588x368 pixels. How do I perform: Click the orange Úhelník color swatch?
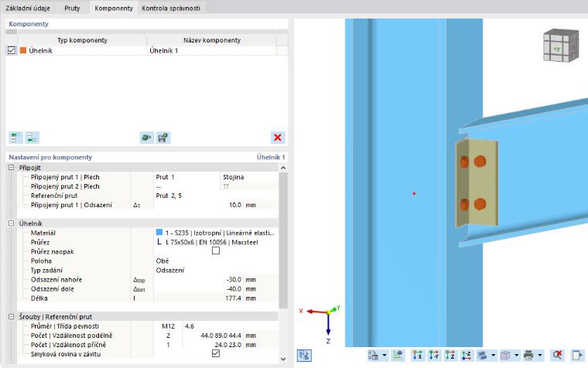[23, 50]
